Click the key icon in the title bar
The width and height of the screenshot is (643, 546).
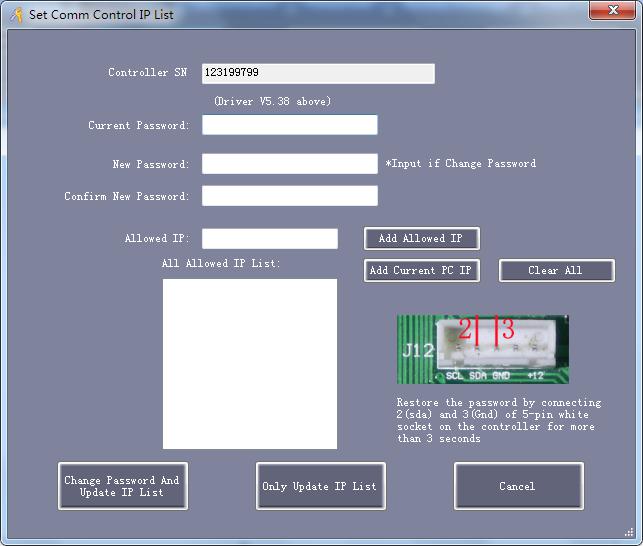pyautogui.click(x=16, y=15)
